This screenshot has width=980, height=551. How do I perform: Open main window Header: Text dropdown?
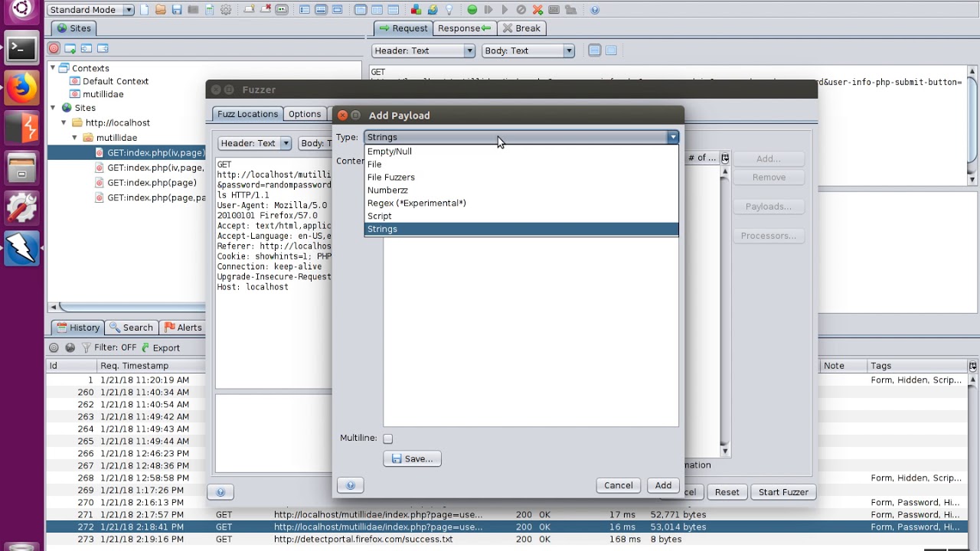[424, 51]
